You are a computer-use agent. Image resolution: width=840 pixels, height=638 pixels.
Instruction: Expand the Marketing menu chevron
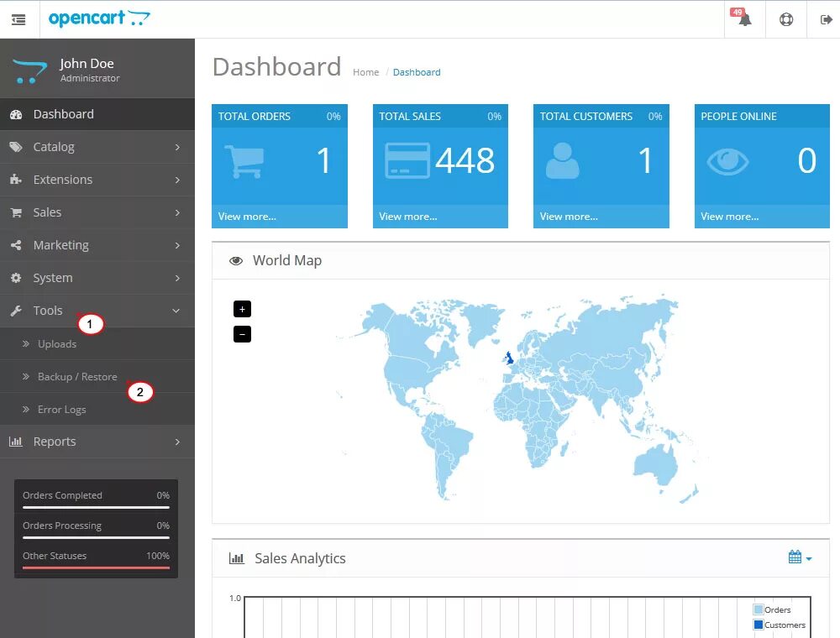click(x=177, y=245)
